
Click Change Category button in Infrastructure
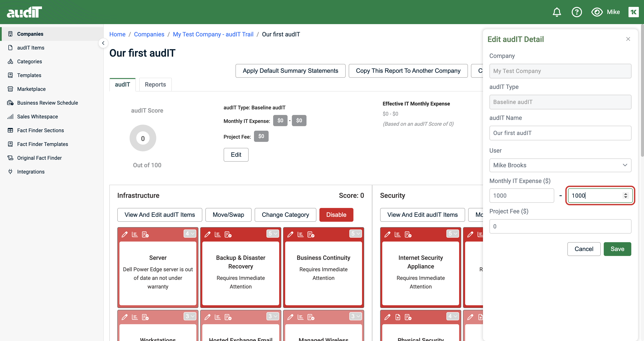pos(285,215)
